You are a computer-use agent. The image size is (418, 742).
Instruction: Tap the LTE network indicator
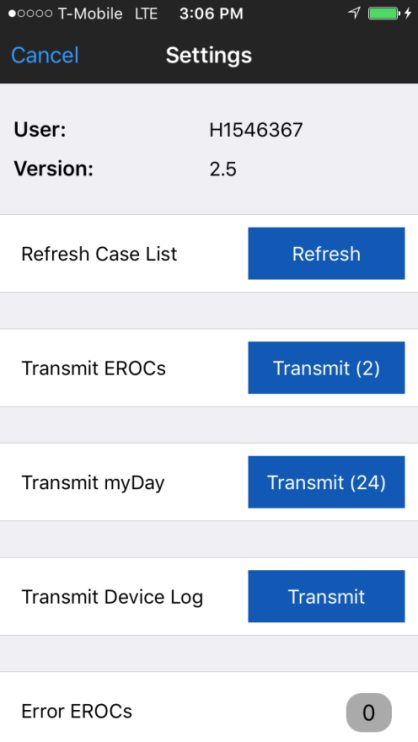tap(146, 14)
